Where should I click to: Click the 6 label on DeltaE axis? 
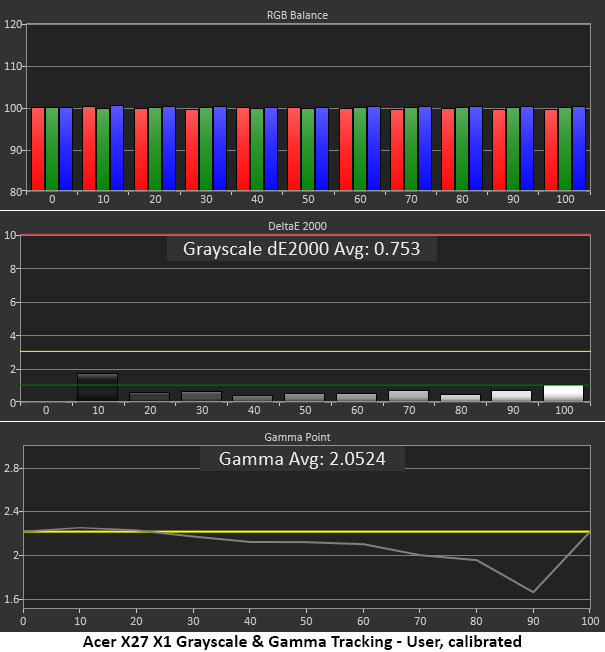coord(13,302)
